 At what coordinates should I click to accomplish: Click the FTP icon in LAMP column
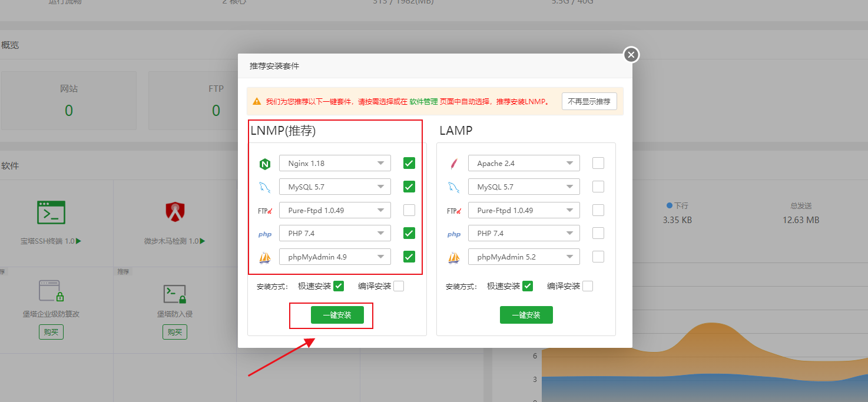453,211
